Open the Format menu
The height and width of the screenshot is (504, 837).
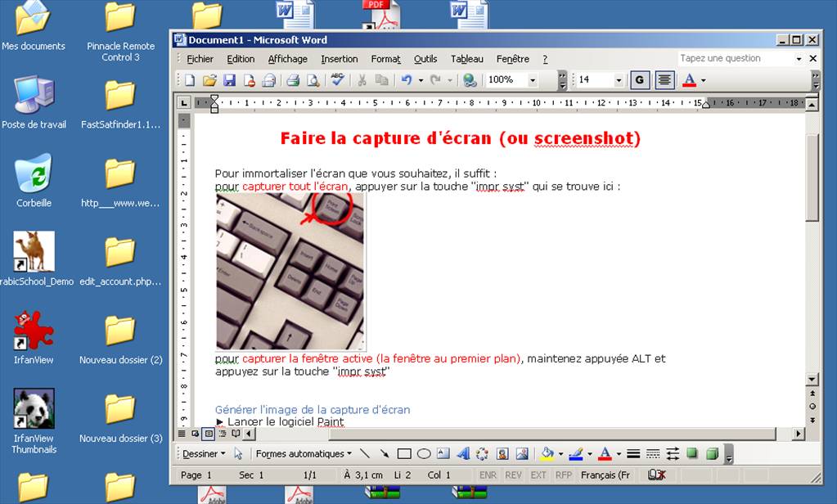pos(385,59)
